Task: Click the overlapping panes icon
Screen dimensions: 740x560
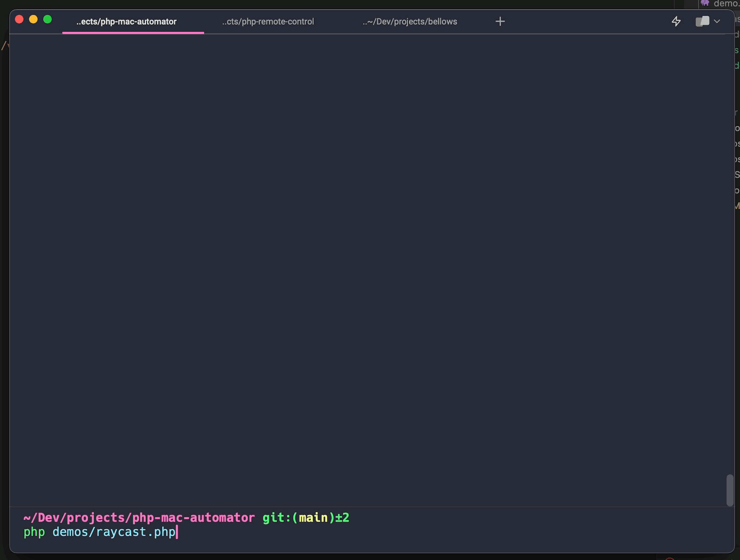Action: 702,21
